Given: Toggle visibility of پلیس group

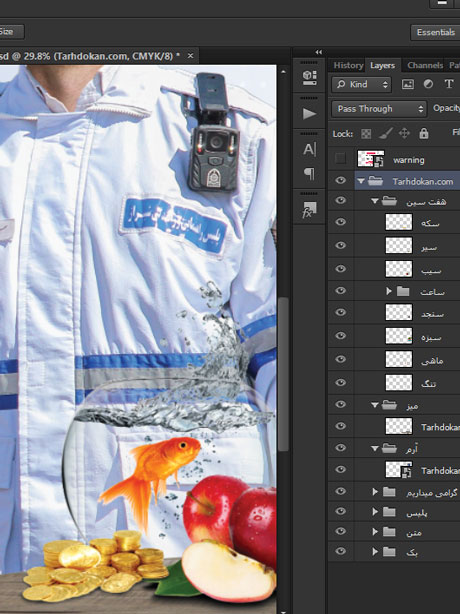Looking at the screenshot, I should pyautogui.click(x=341, y=511).
